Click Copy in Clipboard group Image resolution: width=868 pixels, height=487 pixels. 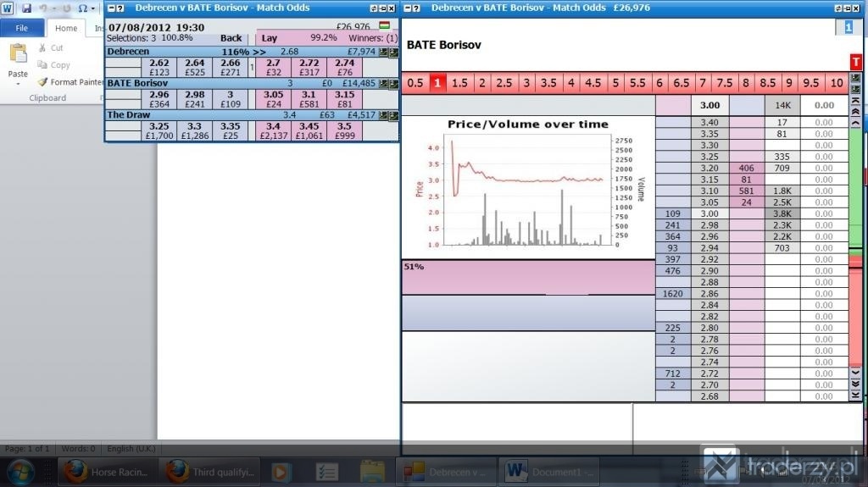(53, 64)
